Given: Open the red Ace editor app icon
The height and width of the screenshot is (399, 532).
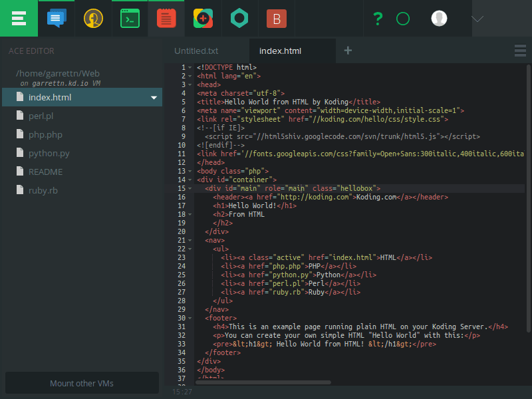Looking at the screenshot, I should coord(166,19).
